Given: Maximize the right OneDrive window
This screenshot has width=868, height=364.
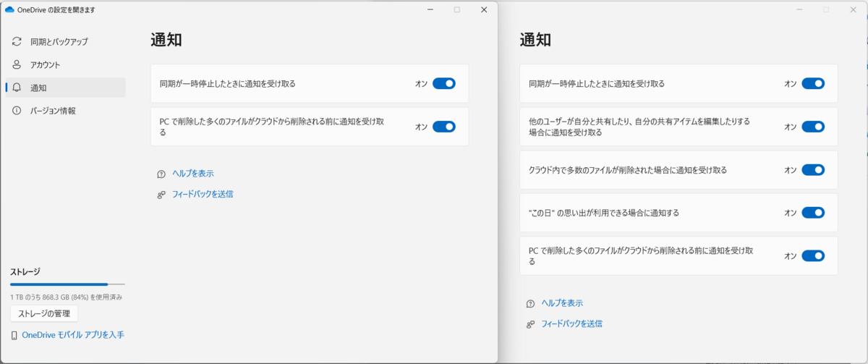Looking at the screenshot, I should 826,9.
